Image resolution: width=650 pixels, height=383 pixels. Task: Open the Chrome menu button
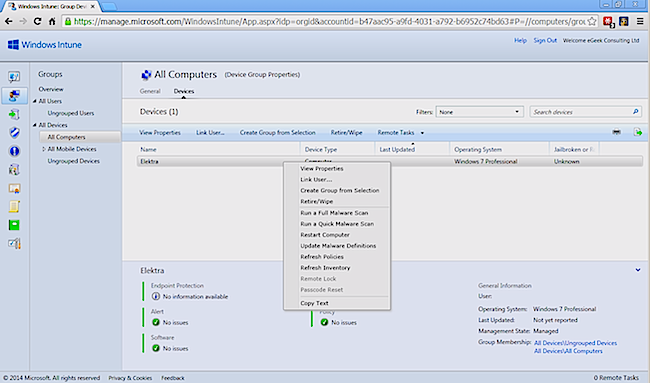(640, 21)
